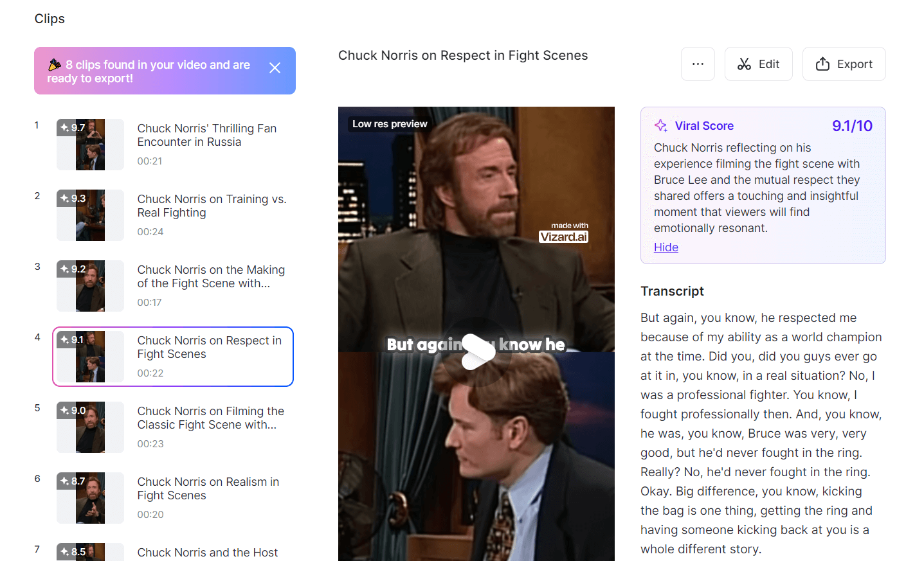
Task: Click the Vizard.ai watermark on the preview
Action: point(564,236)
